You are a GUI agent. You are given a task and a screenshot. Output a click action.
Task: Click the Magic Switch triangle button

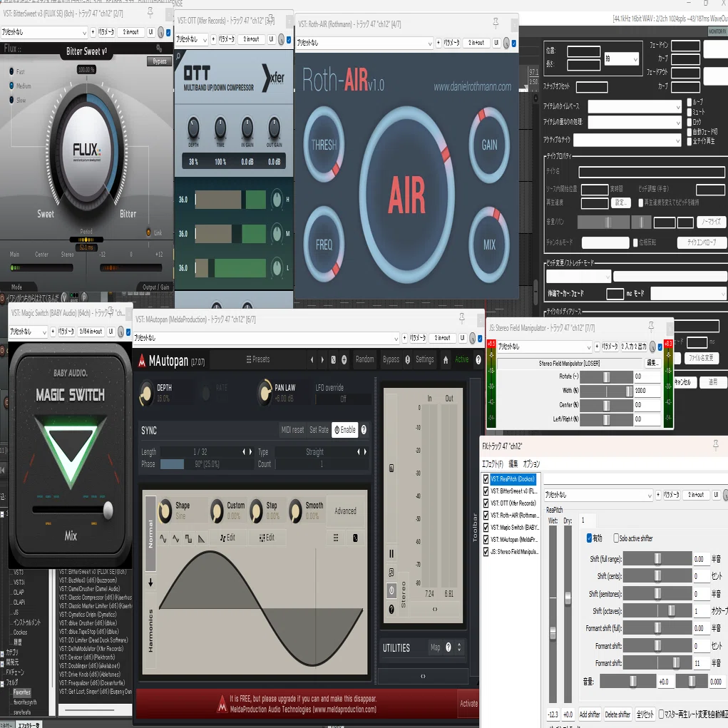[x=70, y=451]
